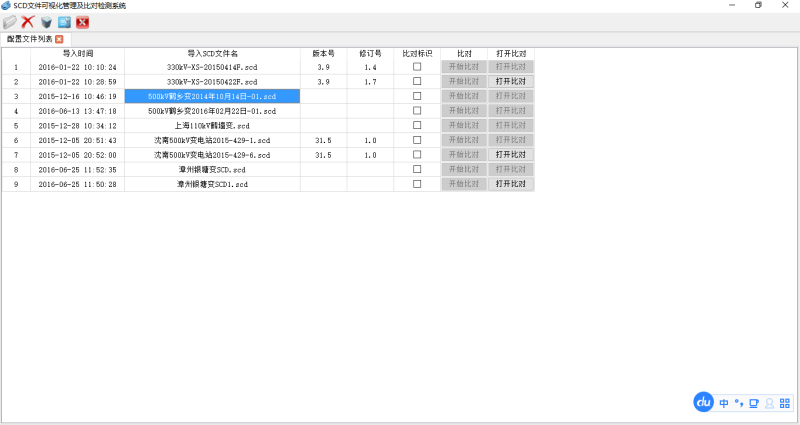800x425 pixels.
Task: Click 打开比对 for 330kV-XS-20150422F.scd
Action: pyautogui.click(x=511, y=81)
